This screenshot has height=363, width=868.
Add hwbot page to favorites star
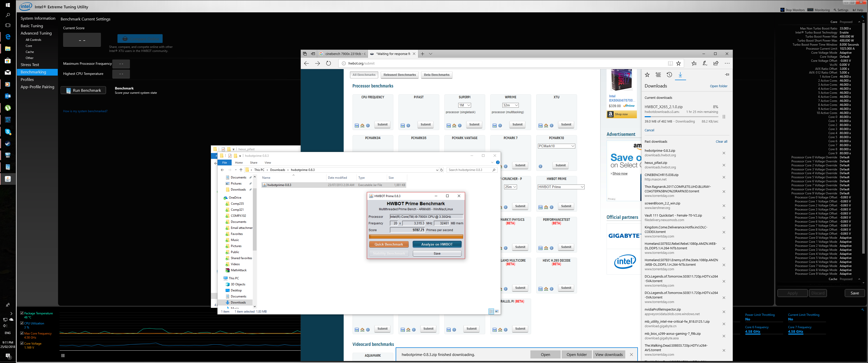(x=678, y=63)
